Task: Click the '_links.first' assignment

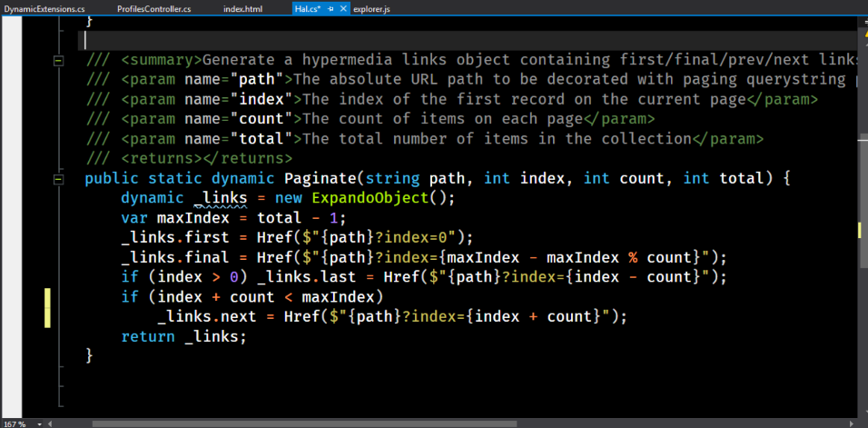Action: coord(297,238)
